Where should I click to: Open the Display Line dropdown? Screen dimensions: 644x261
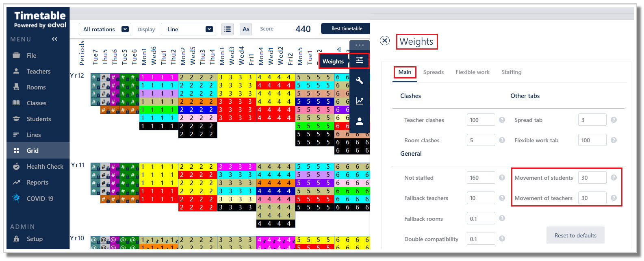pos(188,29)
